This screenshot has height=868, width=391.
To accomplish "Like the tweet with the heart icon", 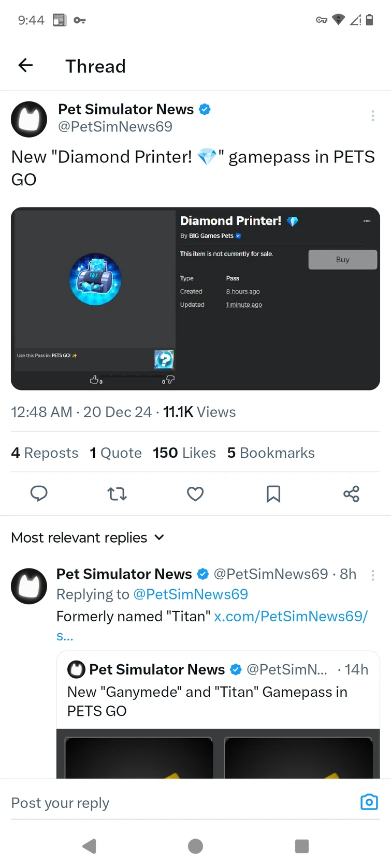I will pyautogui.click(x=195, y=494).
